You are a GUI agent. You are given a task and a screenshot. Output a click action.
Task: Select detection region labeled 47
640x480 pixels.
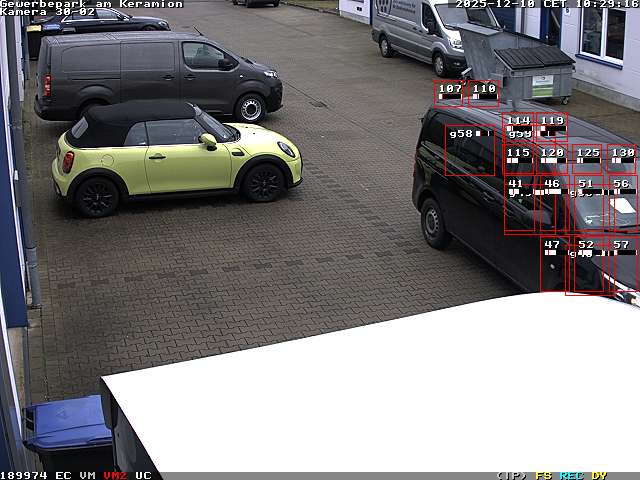(x=553, y=264)
